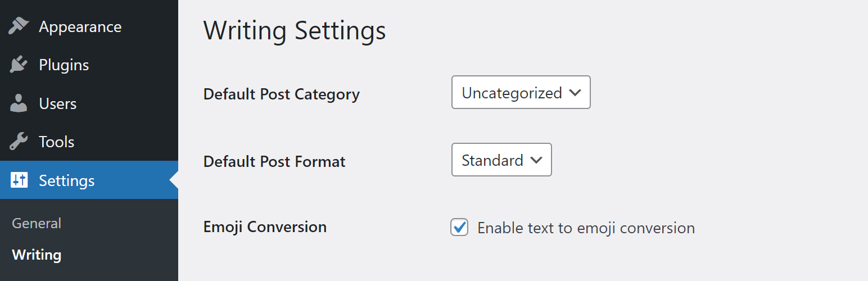Open the Standard post format dropdown

(x=492, y=160)
